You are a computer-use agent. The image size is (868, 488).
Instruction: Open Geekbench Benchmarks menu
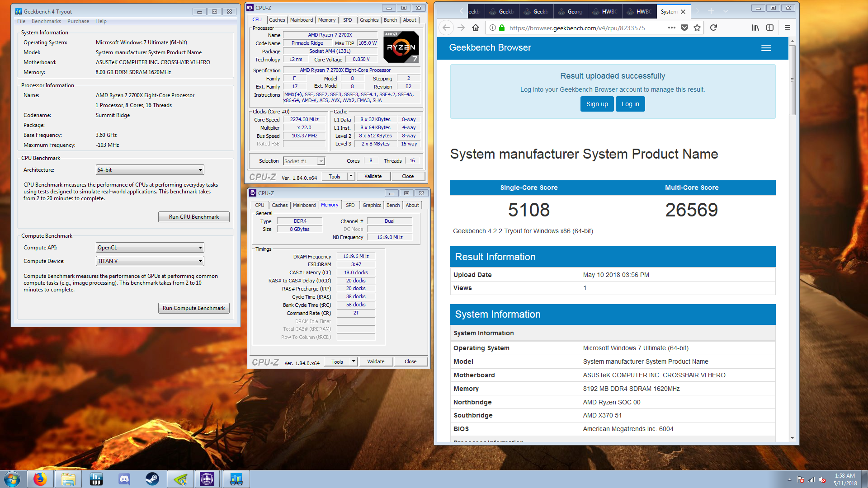(x=46, y=21)
